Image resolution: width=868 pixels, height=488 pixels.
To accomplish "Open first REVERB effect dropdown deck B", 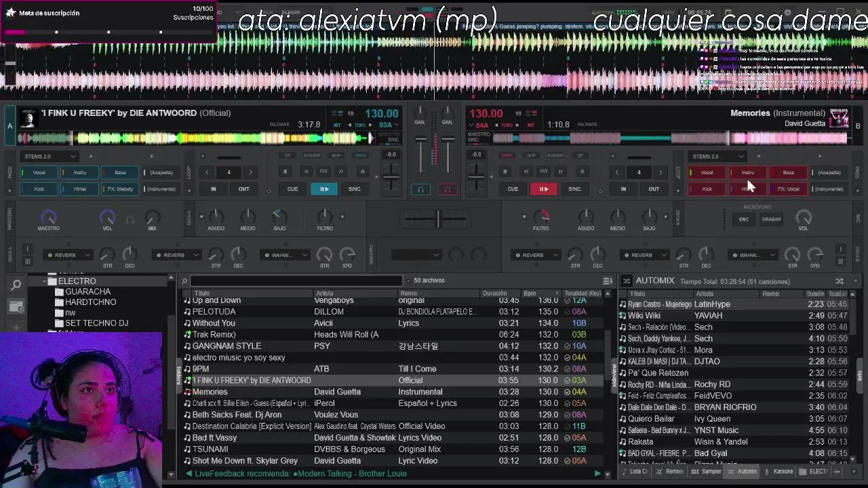I will click(x=536, y=256).
